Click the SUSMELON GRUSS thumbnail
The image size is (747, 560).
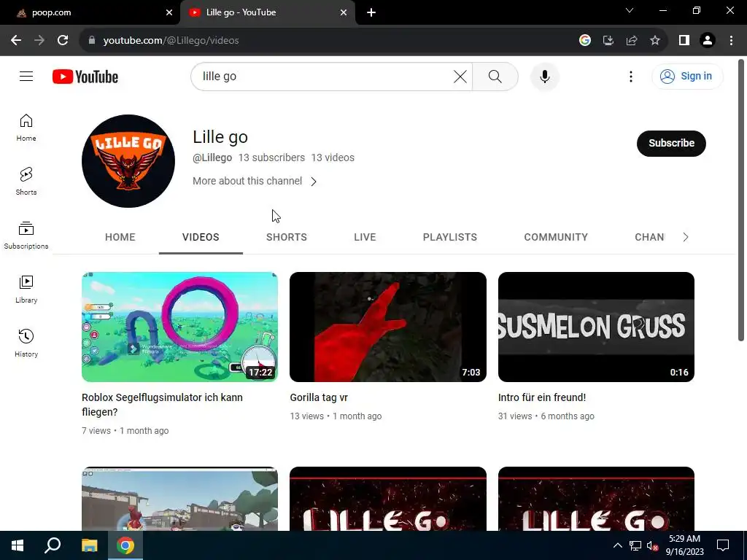coord(596,327)
